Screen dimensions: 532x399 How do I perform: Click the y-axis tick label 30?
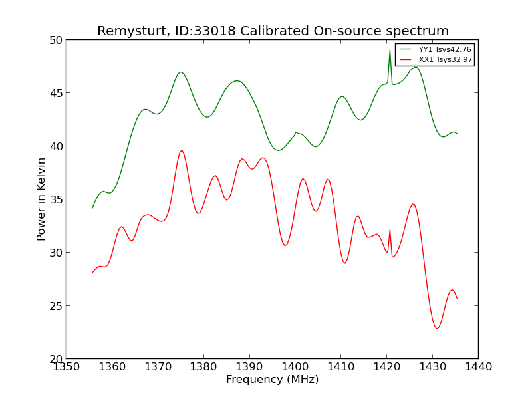[x=56, y=253]
